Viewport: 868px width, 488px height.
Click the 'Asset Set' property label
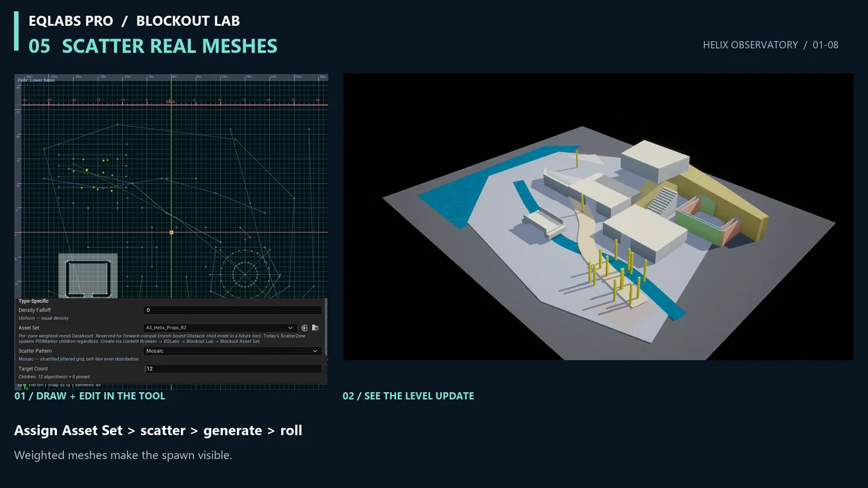click(x=29, y=328)
